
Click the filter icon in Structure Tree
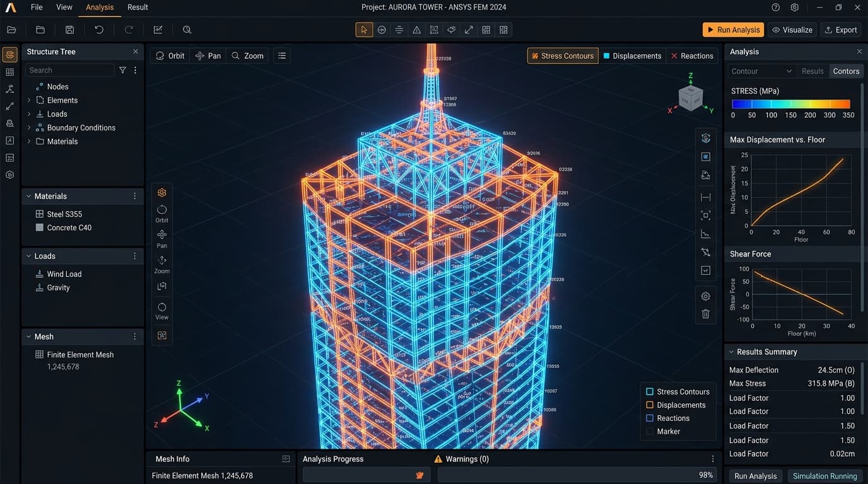coord(122,70)
